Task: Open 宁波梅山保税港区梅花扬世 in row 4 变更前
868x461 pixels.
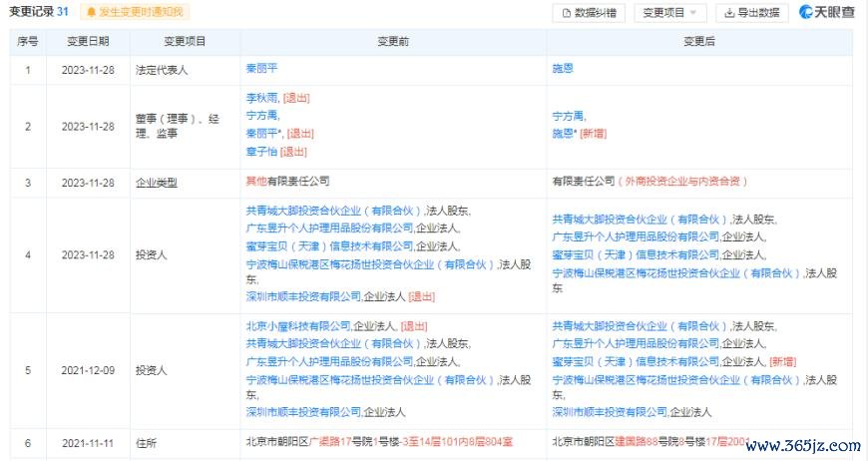Action: pos(370,265)
